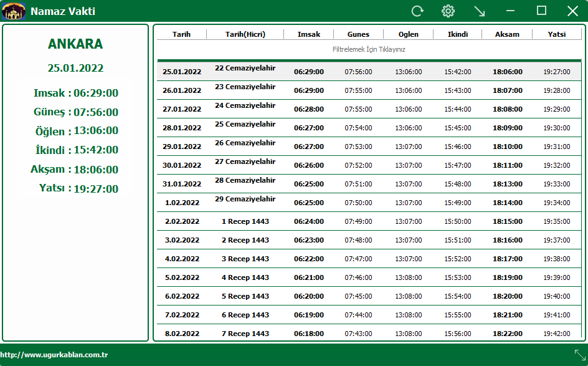This screenshot has width=588, height=366.
Task: Click the Yatsi column header
Action: point(557,34)
